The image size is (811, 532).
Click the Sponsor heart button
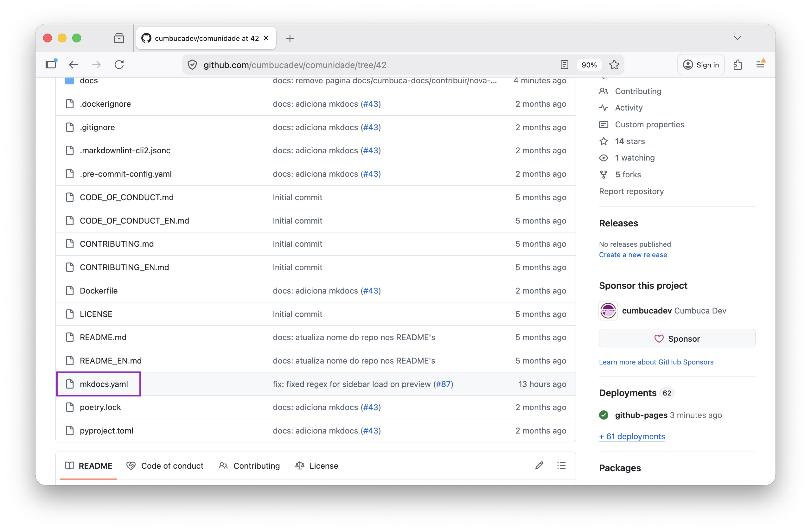677,339
